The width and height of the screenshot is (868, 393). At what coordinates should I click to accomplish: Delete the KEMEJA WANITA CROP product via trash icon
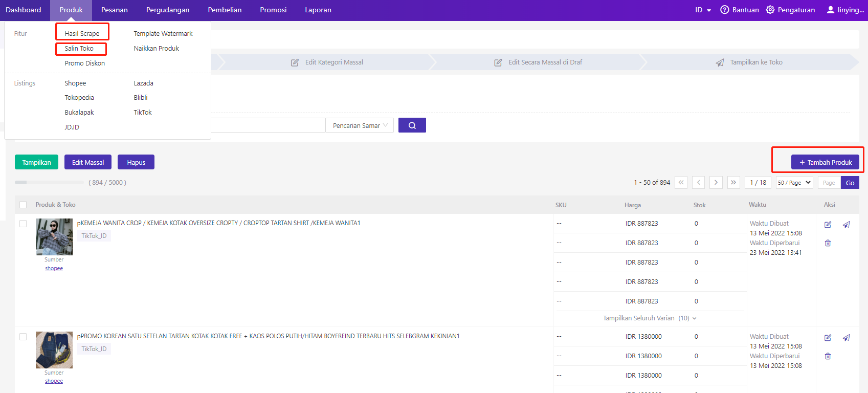(x=828, y=243)
